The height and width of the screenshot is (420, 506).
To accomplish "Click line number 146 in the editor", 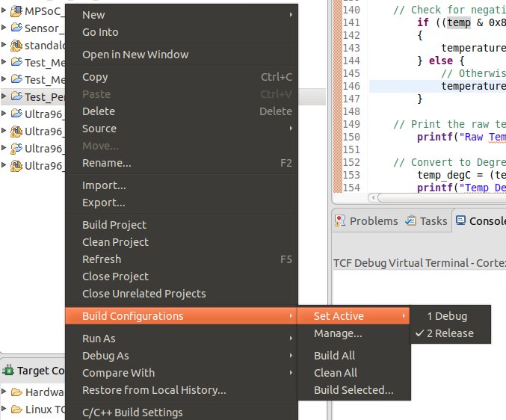I will pyautogui.click(x=351, y=86).
